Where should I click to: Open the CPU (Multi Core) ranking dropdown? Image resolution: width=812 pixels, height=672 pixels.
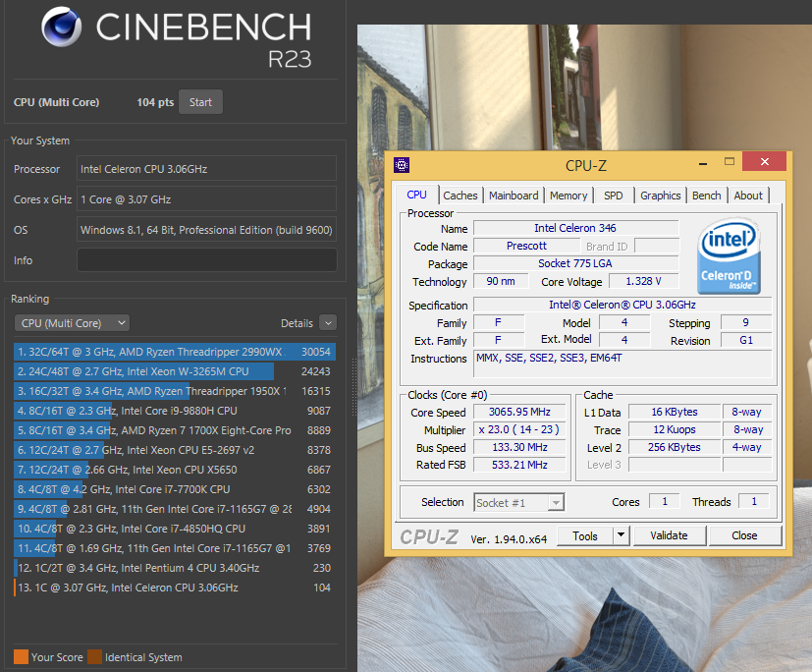tap(72, 323)
